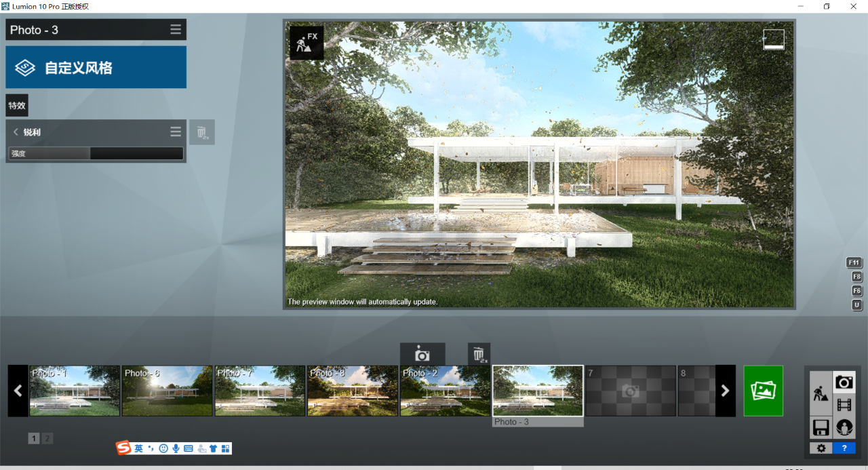Open the 360 panorama mode icon
Image resolution: width=868 pixels, height=470 pixels.
[x=844, y=427]
